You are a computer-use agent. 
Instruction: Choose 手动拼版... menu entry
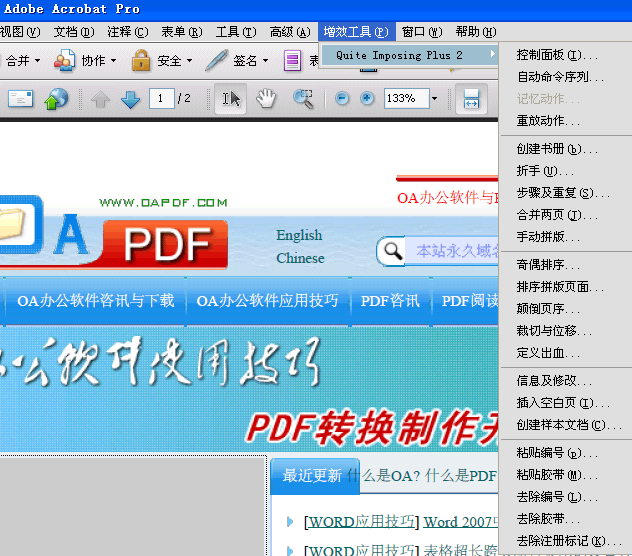pos(566,237)
